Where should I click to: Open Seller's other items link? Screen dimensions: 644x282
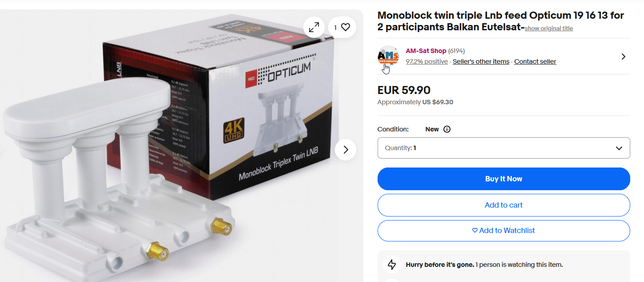[x=481, y=61]
